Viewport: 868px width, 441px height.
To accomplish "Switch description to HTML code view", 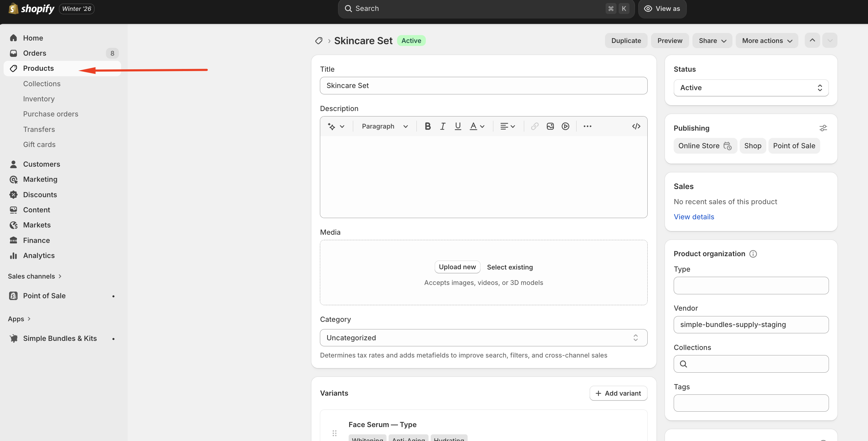I will click(636, 126).
